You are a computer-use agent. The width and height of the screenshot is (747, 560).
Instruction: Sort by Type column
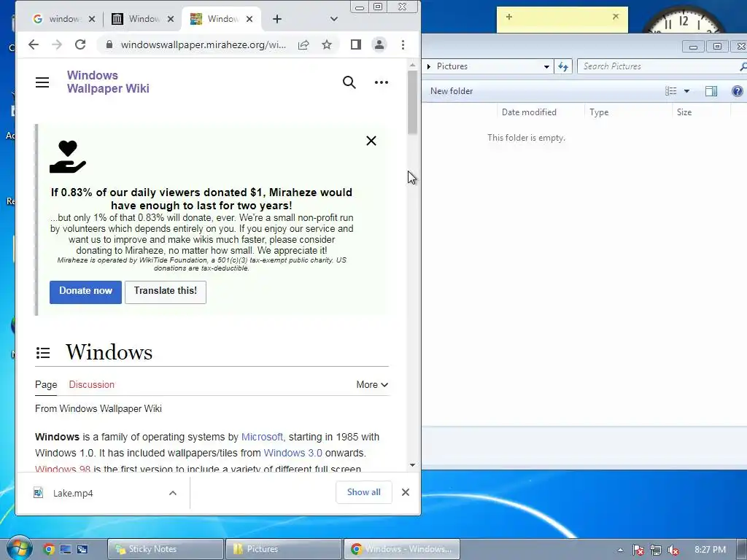coord(599,112)
